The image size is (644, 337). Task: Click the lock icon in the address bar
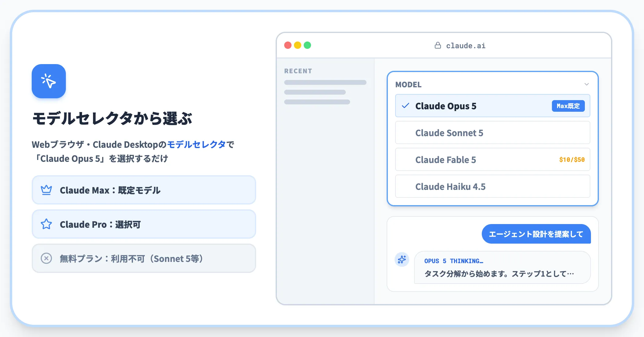click(x=438, y=45)
